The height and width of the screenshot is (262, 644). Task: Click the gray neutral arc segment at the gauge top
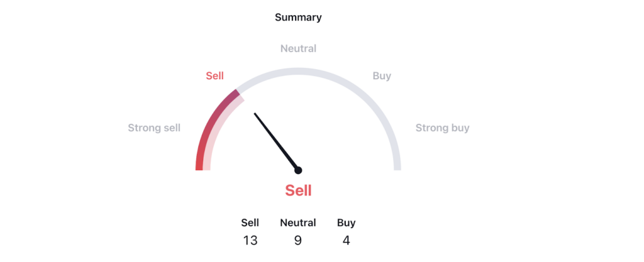[298, 72]
